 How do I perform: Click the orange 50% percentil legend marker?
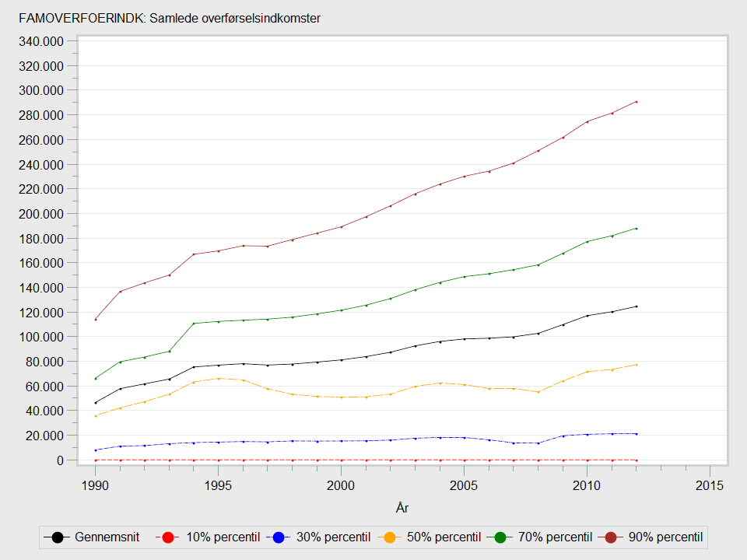click(390, 537)
